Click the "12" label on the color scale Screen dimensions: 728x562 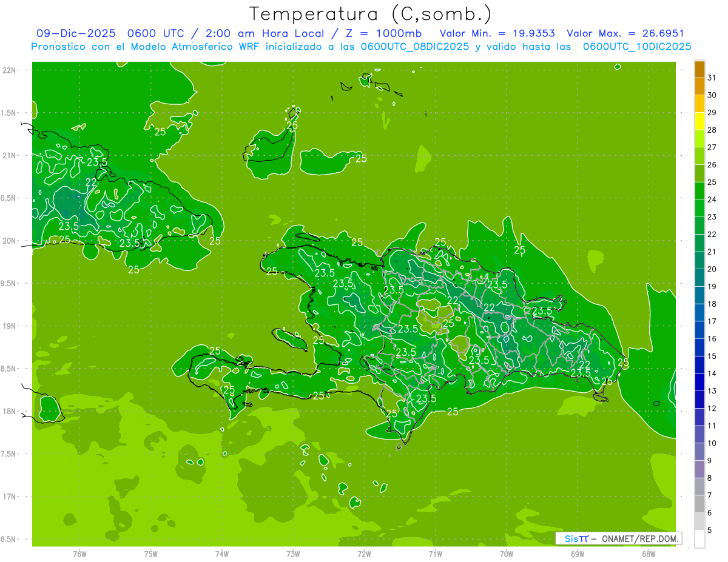pyautogui.click(x=712, y=408)
